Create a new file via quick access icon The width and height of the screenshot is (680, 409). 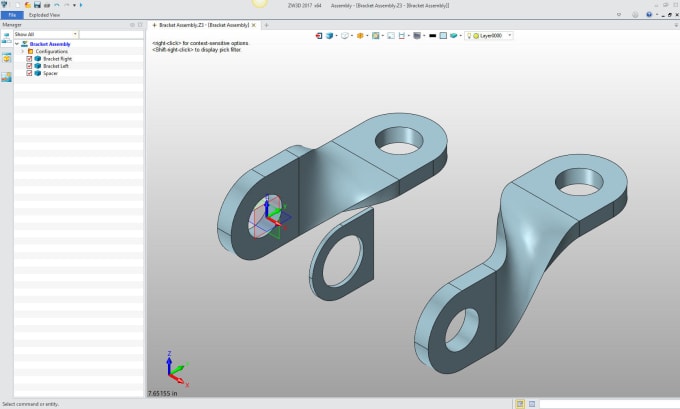click(x=18, y=5)
